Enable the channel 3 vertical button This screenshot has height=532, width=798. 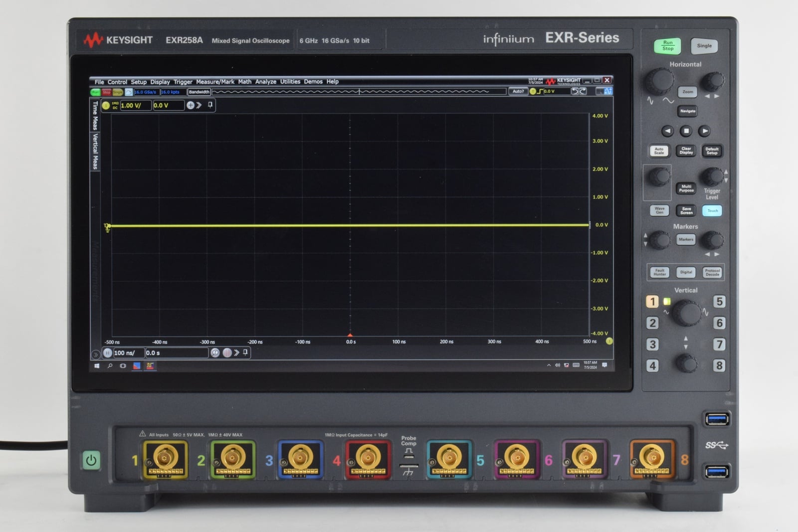(x=652, y=345)
